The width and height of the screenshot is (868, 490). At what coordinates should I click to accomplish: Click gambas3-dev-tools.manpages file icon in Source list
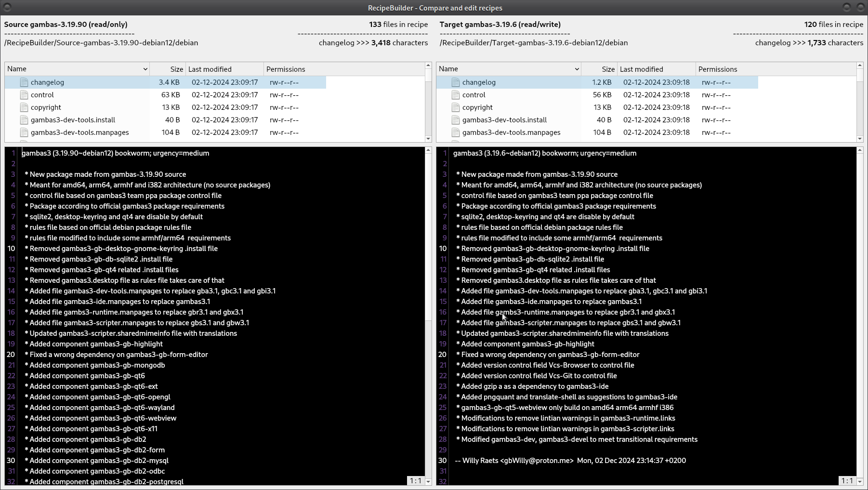point(24,132)
